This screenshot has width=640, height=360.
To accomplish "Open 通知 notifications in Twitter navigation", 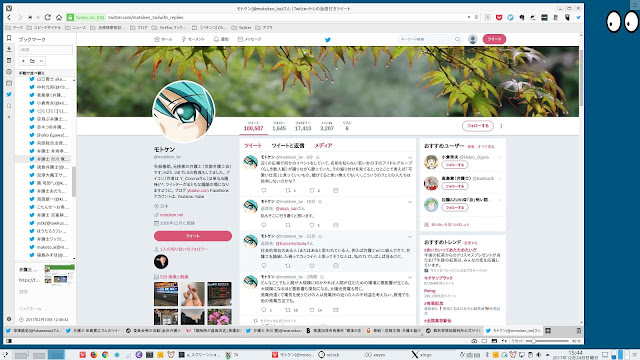I will click(x=221, y=39).
